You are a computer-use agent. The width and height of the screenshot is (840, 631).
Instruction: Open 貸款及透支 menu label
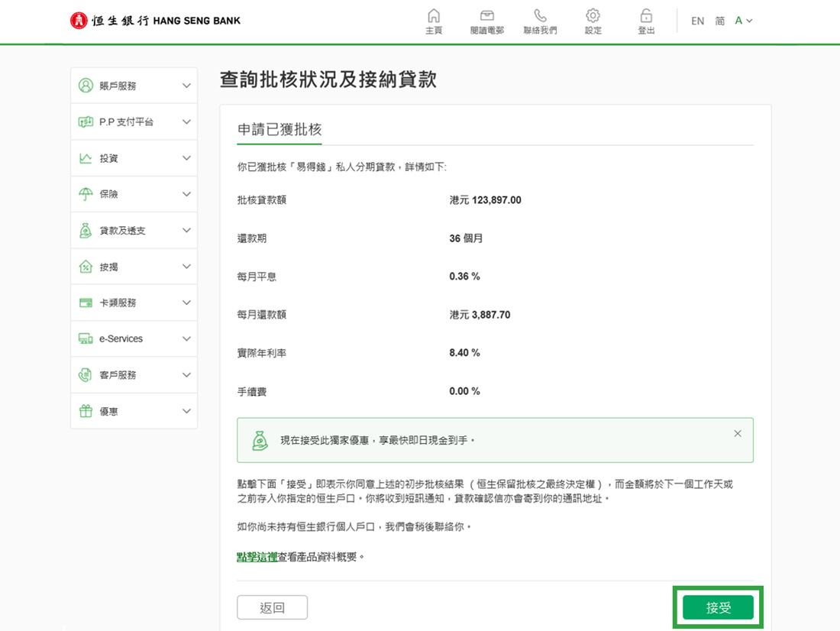[122, 231]
